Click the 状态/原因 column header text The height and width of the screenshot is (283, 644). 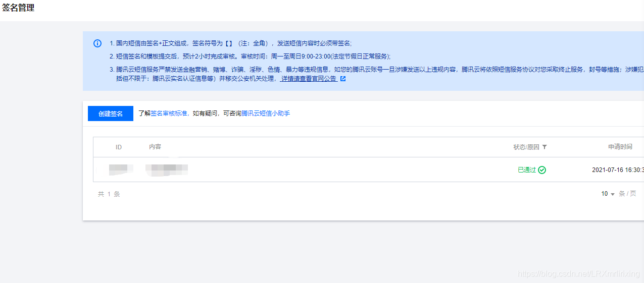[x=526, y=147]
